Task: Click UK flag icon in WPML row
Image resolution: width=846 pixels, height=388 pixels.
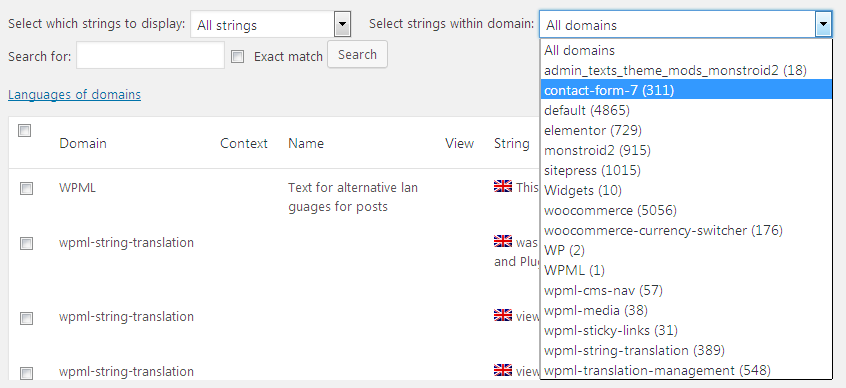Action: click(x=502, y=186)
